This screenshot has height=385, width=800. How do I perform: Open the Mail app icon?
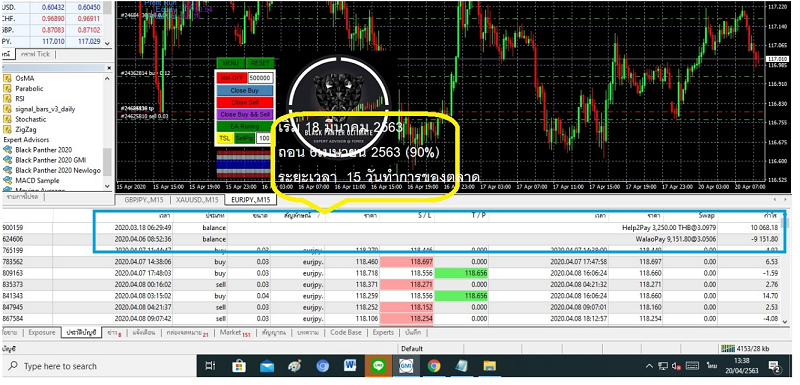tap(267, 366)
